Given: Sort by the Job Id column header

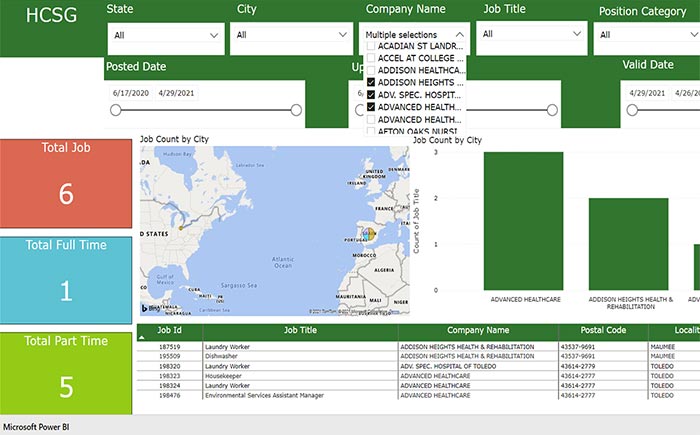Looking at the screenshot, I should tap(169, 330).
